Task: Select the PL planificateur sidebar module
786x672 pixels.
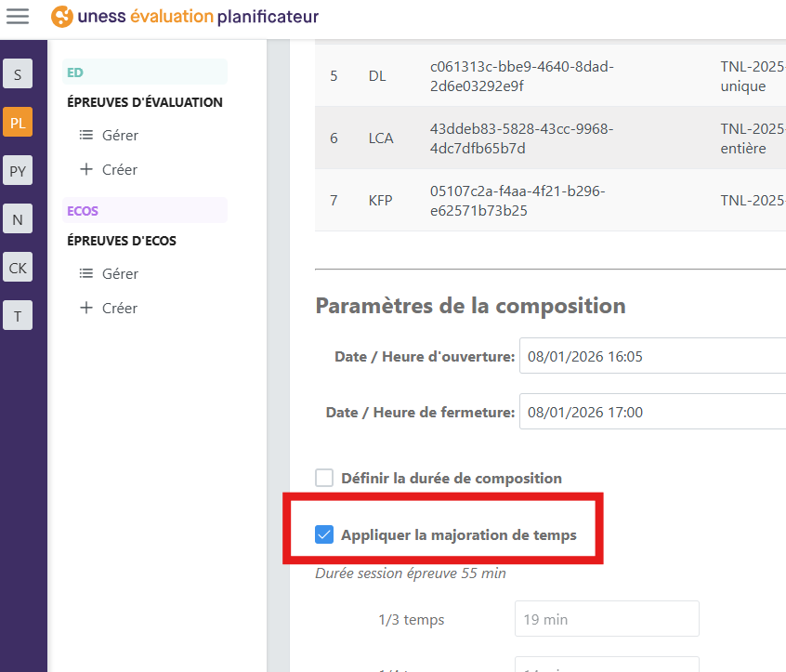Action: tap(18, 122)
